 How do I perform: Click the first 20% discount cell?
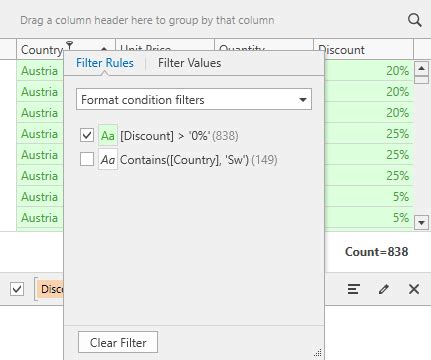click(x=369, y=71)
